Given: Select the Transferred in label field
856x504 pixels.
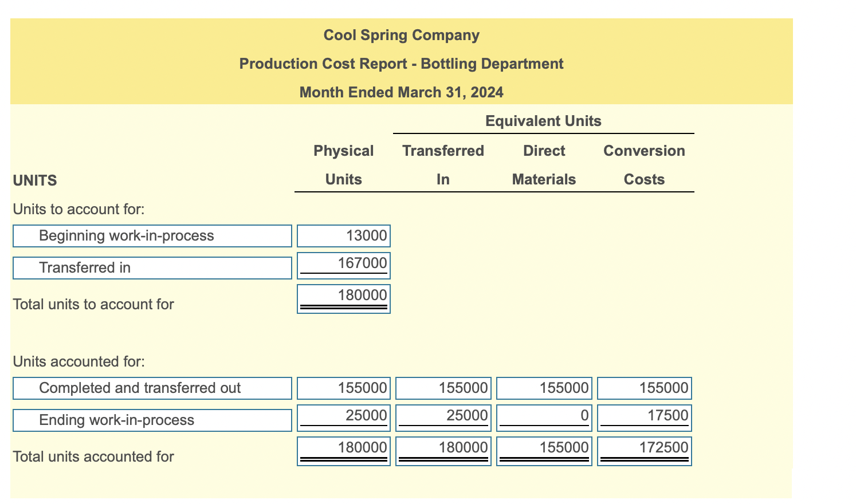Looking at the screenshot, I should (x=152, y=268).
